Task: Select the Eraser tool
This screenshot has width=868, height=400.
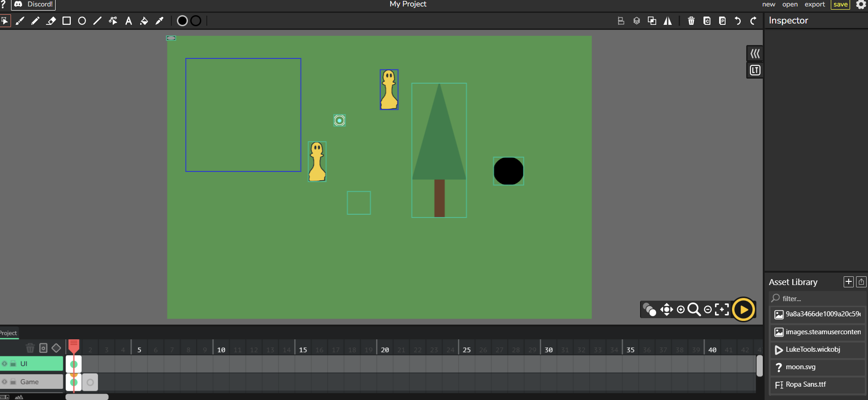Action: [51, 21]
